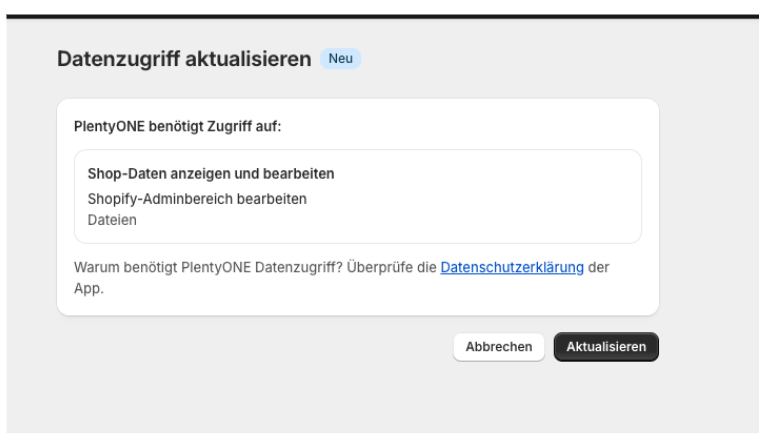Click the 'PlentyONE benötigt Zugriff auf:' label
The height and width of the screenshot is (443, 766).
click(180, 128)
